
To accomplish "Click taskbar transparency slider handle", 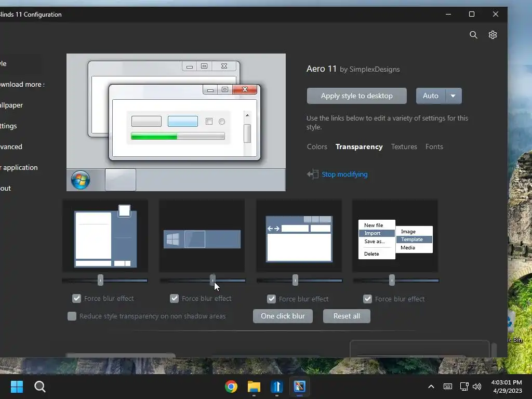I will click(x=212, y=280).
